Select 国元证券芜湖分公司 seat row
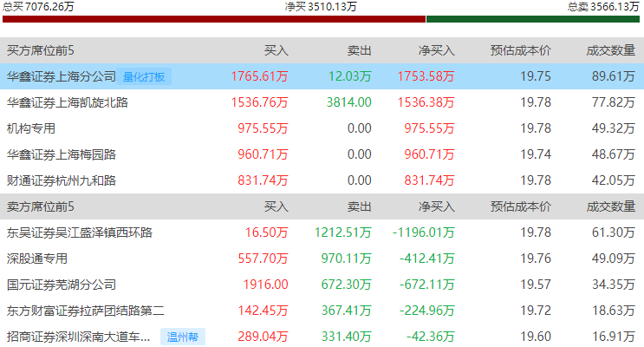 click(322, 284)
